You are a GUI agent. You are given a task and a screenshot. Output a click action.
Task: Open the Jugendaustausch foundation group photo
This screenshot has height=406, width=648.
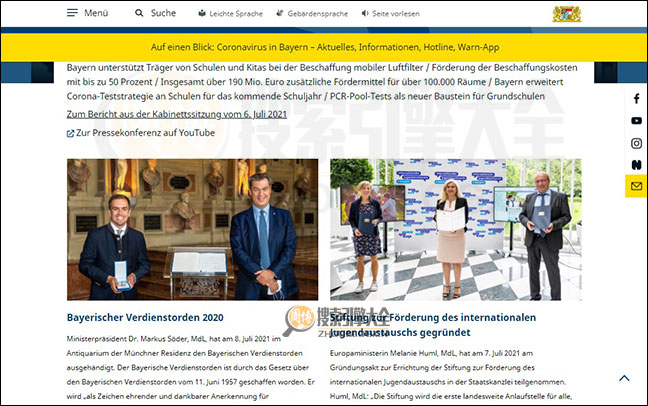point(456,229)
